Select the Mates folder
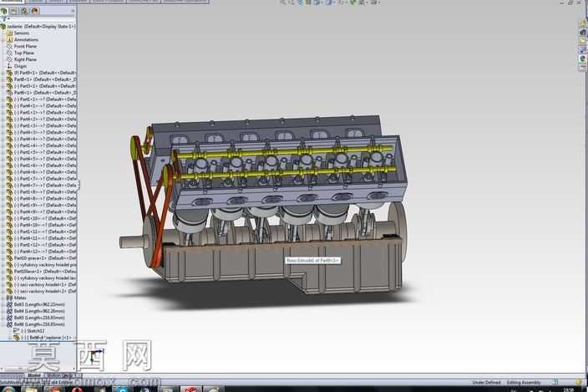The width and height of the screenshot is (588, 392). [x=17, y=298]
